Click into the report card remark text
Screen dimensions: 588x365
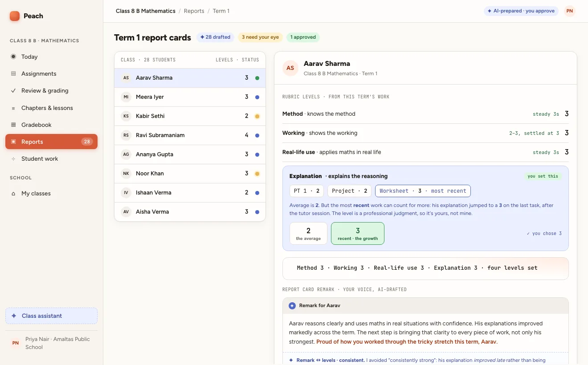[425, 333]
